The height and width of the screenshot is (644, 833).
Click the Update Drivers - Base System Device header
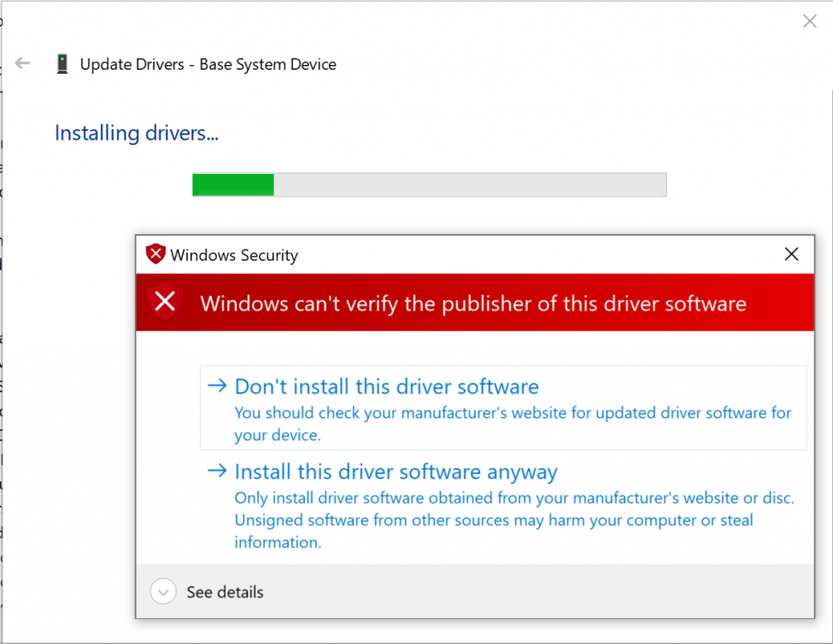pos(207,63)
